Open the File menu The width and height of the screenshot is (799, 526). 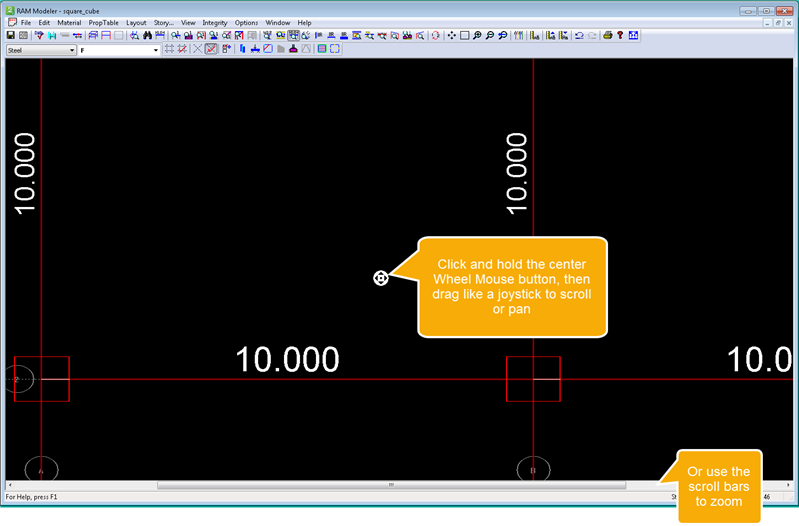coord(26,22)
